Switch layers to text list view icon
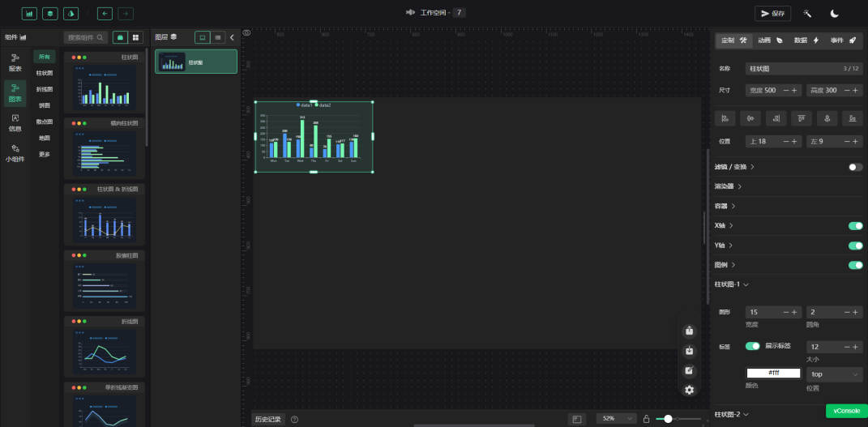Viewport: 868px width, 427px height. coord(218,37)
